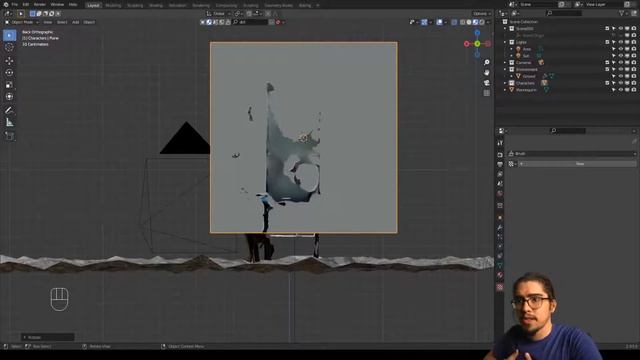Expand the Cameras collection

click(505, 62)
